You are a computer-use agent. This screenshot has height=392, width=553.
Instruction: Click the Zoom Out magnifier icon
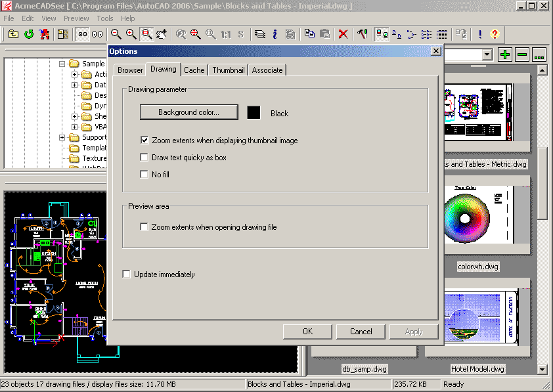(x=116, y=34)
